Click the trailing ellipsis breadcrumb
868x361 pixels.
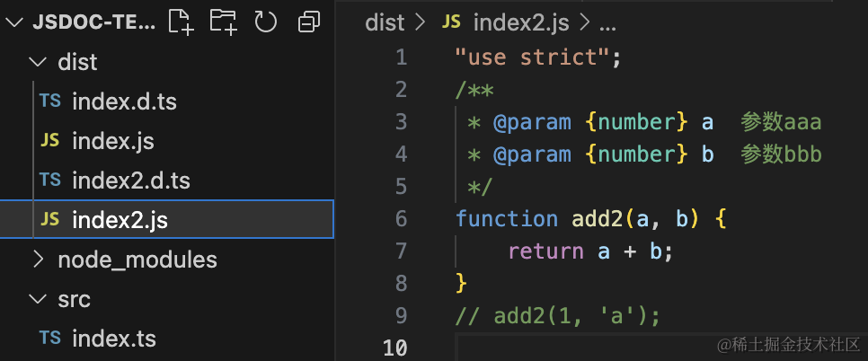coord(607,22)
